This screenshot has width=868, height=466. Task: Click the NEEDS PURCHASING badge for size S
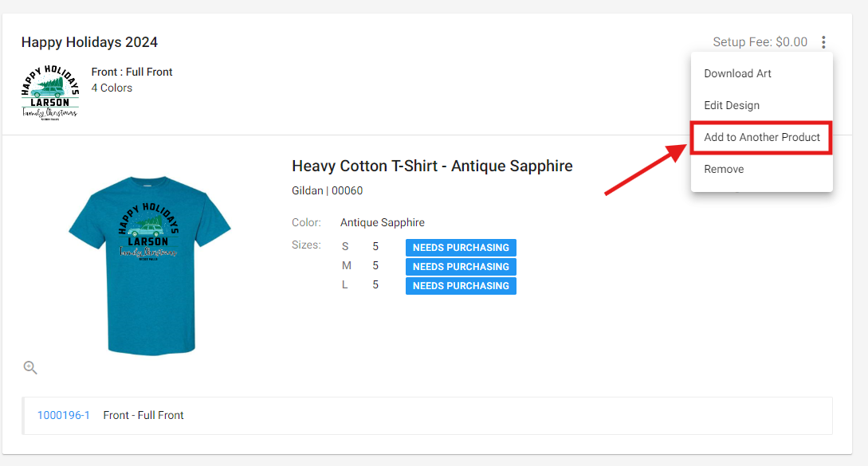pyautogui.click(x=461, y=248)
